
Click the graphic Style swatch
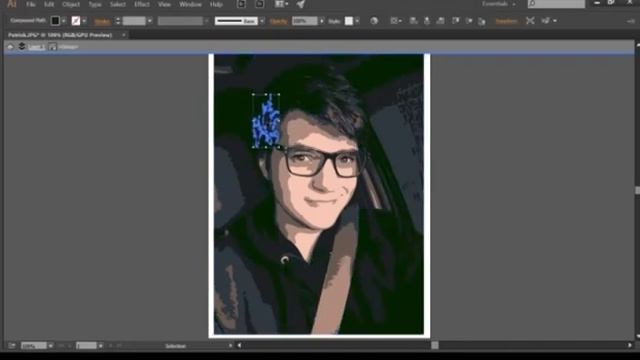[x=349, y=21]
